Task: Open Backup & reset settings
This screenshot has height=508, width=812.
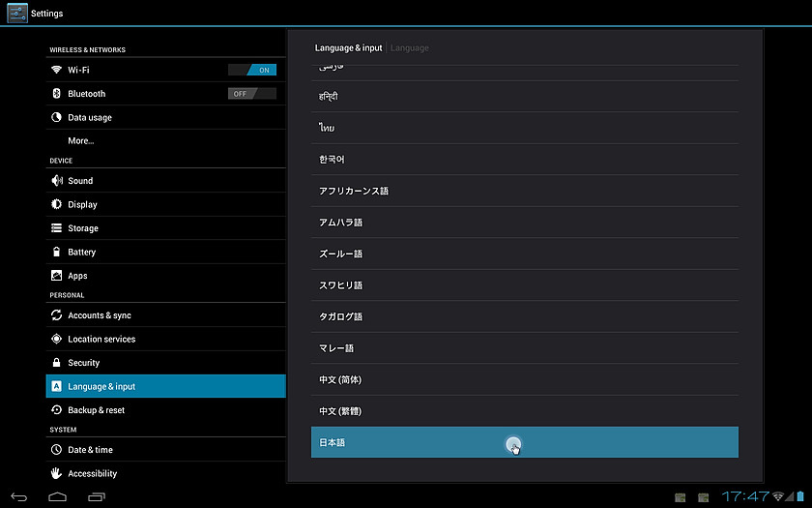Action: tap(165, 410)
